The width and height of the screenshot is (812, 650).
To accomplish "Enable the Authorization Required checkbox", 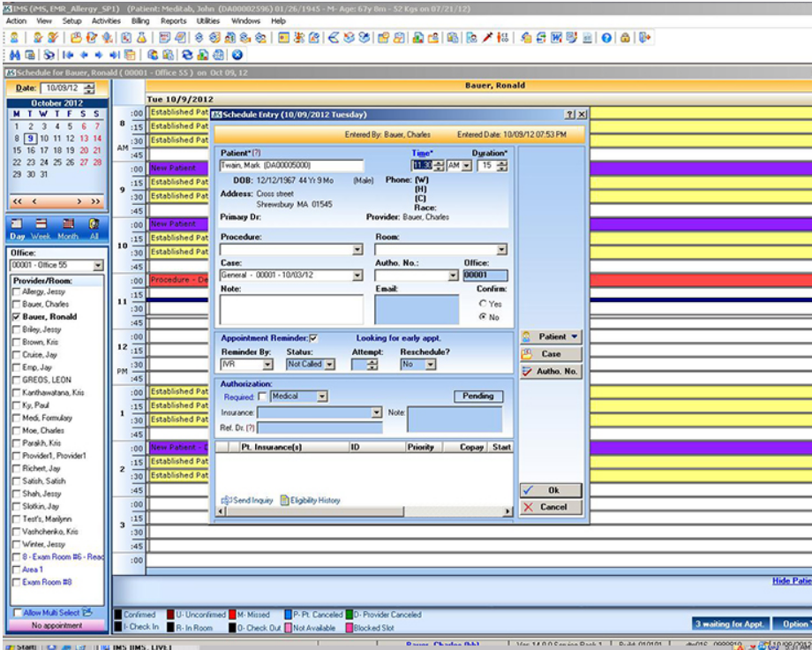I will [262, 397].
